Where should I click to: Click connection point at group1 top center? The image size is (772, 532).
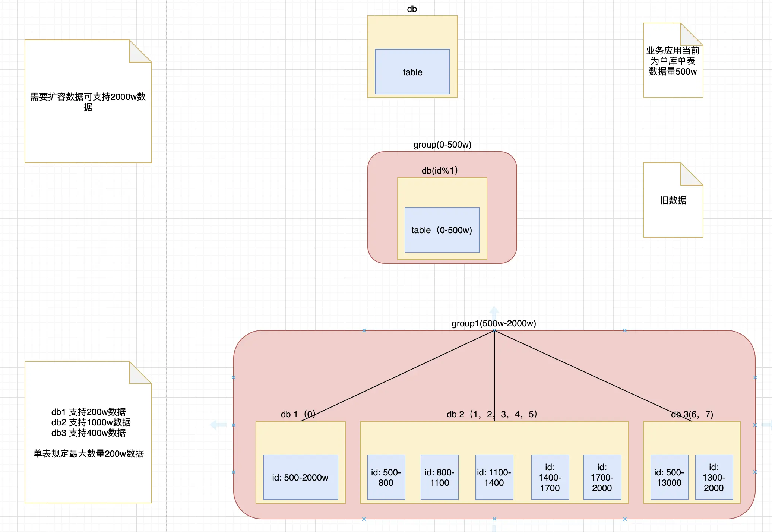[x=494, y=330]
